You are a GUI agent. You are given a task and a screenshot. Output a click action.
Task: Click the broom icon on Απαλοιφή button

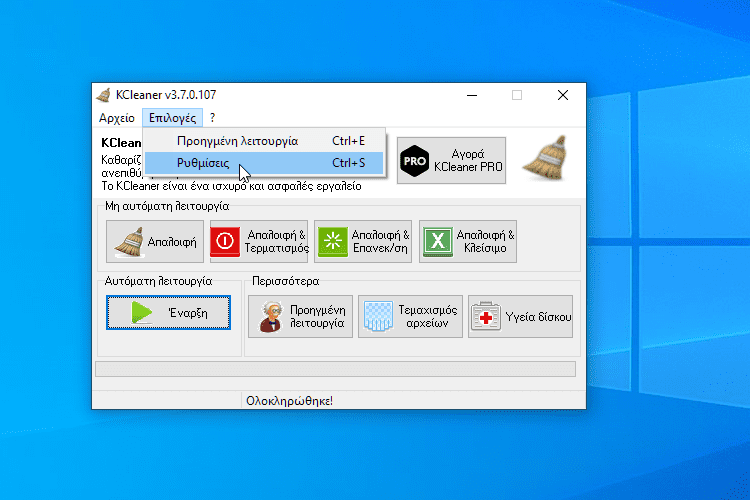129,242
